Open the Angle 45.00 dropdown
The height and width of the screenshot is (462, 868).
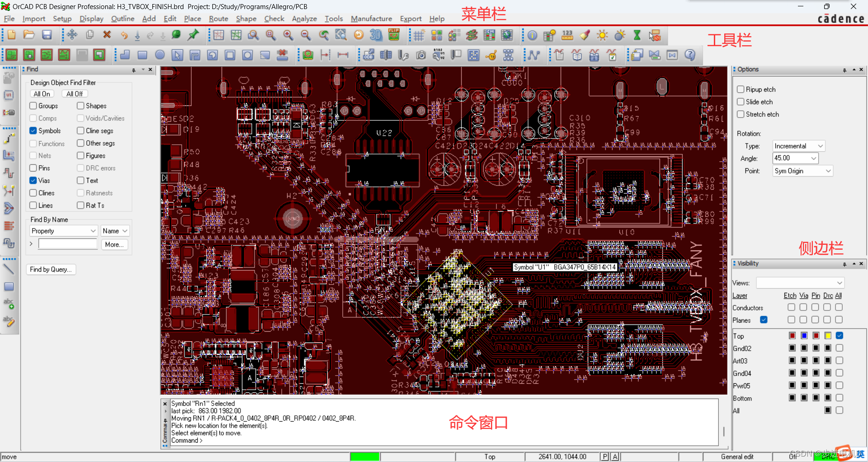pos(795,158)
